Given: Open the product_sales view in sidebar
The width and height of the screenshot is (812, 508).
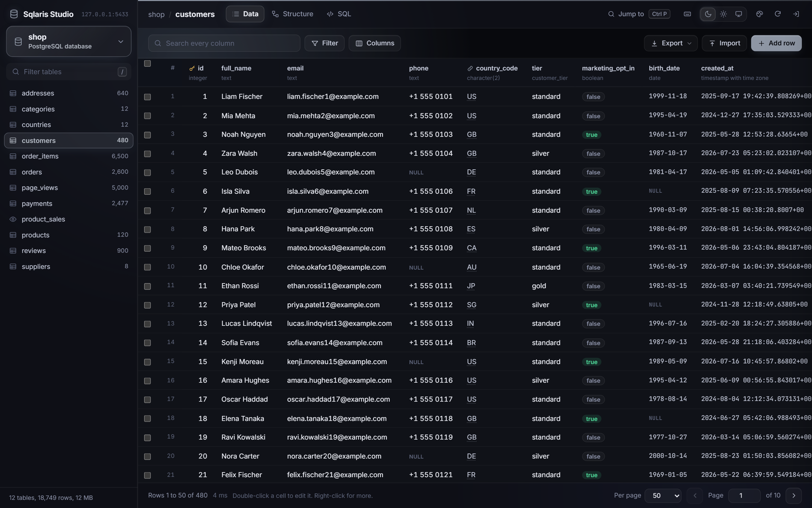Looking at the screenshot, I should click(x=69, y=219).
